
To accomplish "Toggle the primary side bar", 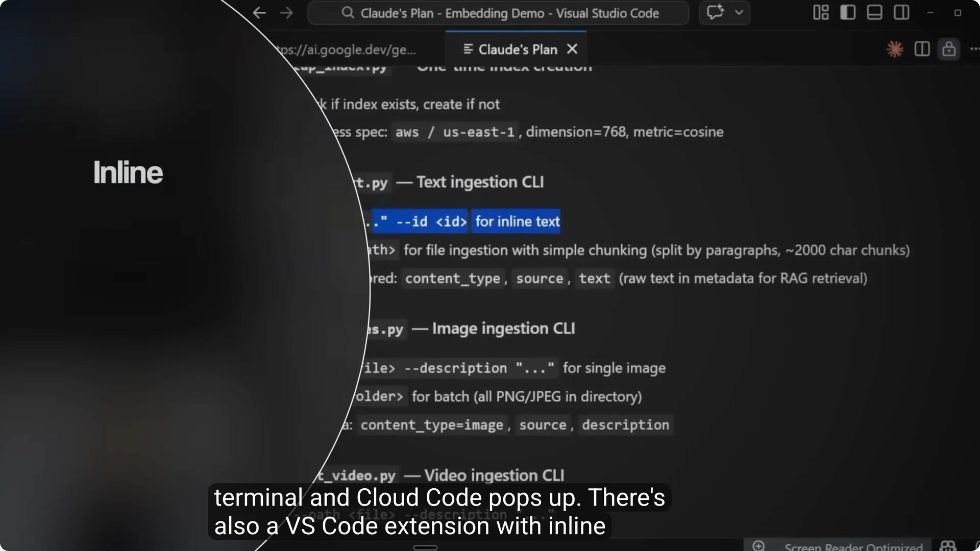I will pos(848,13).
